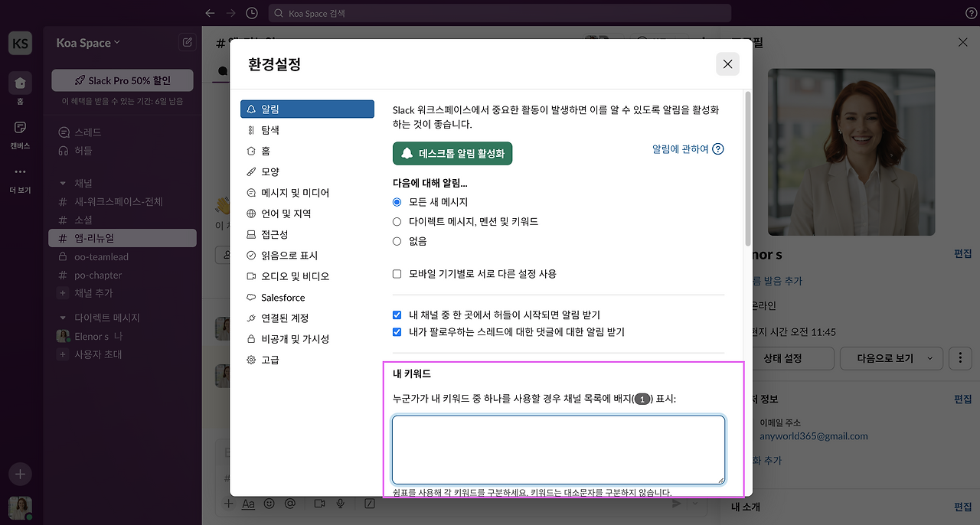The width and height of the screenshot is (980, 525).
Task: Open the 다음으로 보기 dropdown
Action: pos(891,358)
